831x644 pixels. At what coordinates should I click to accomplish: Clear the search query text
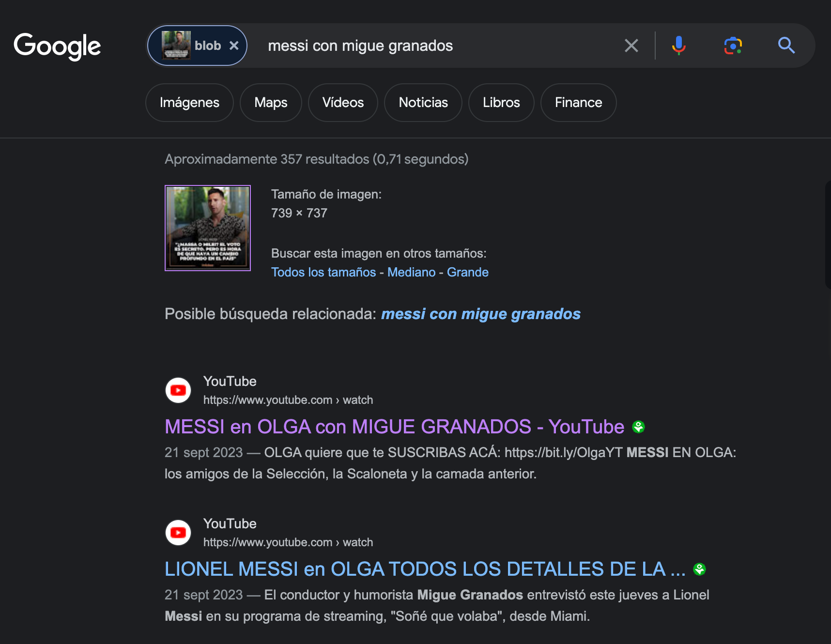click(631, 46)
